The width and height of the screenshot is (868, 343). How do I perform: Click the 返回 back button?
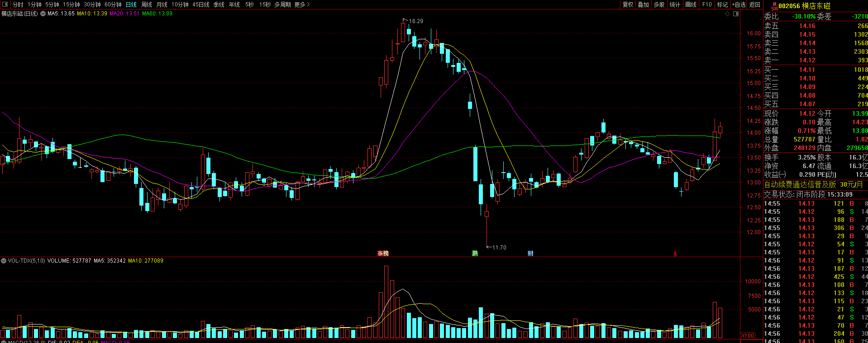tap(755, 5)
